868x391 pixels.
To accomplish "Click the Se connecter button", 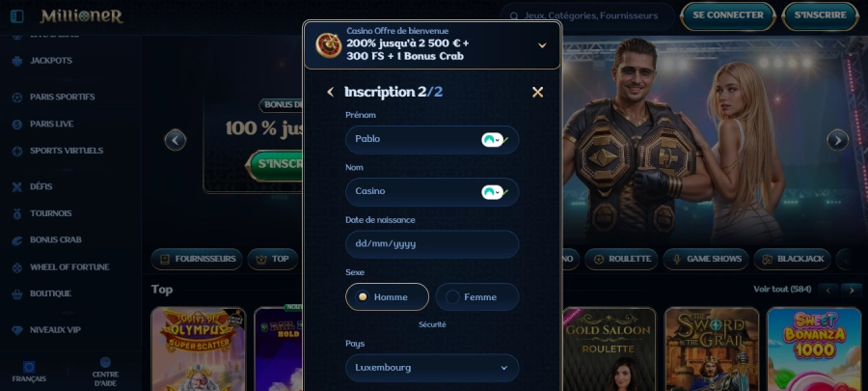I will 728,16.
